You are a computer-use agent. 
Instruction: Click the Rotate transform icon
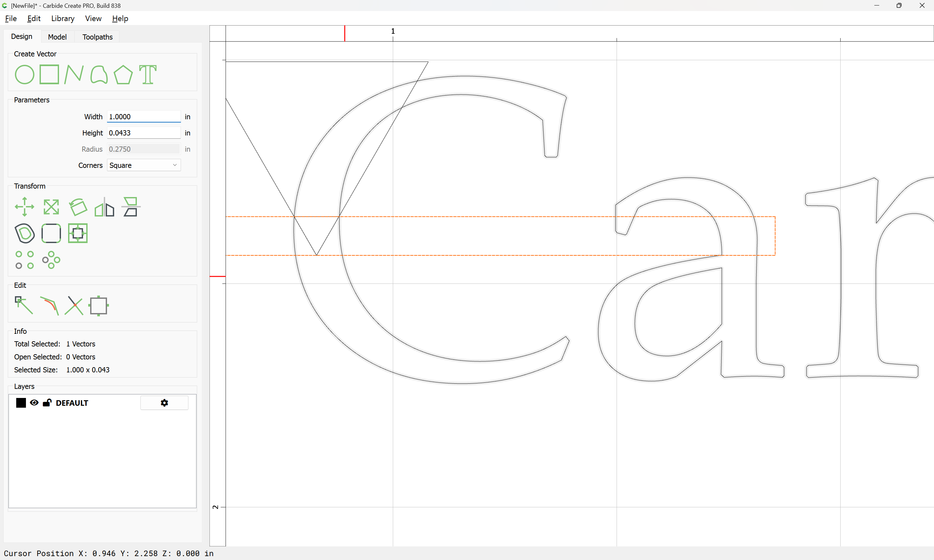click(x=78, y=207)
